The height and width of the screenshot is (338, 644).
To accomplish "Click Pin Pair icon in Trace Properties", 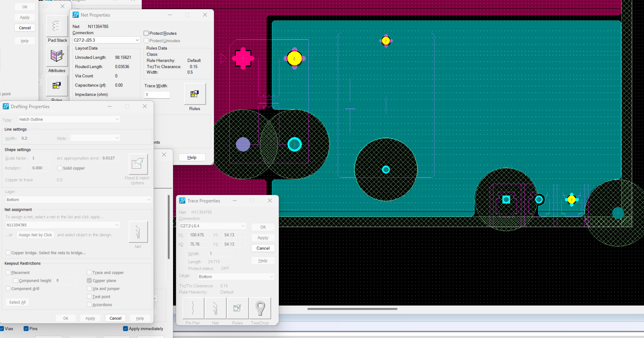I will [x=193, y=308].
